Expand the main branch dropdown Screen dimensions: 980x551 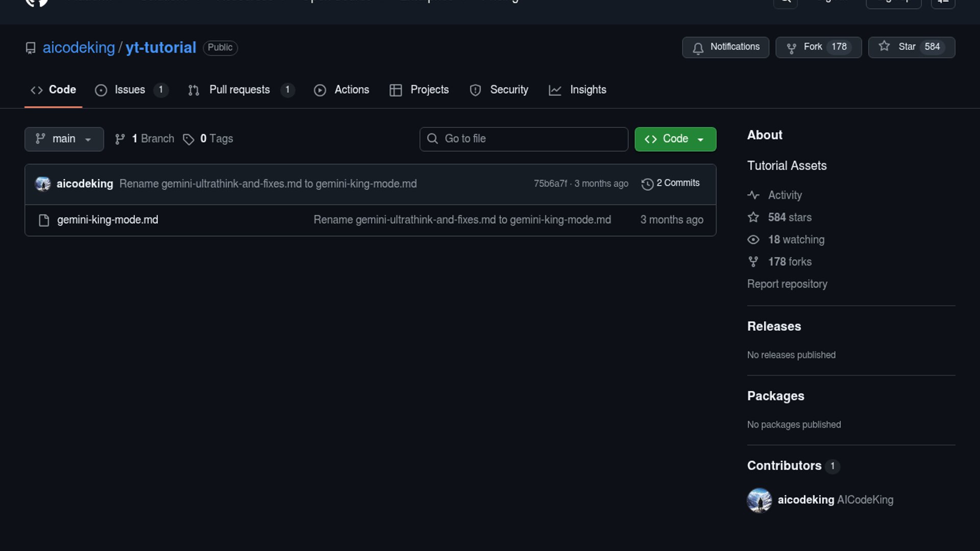tap(64, 139)
